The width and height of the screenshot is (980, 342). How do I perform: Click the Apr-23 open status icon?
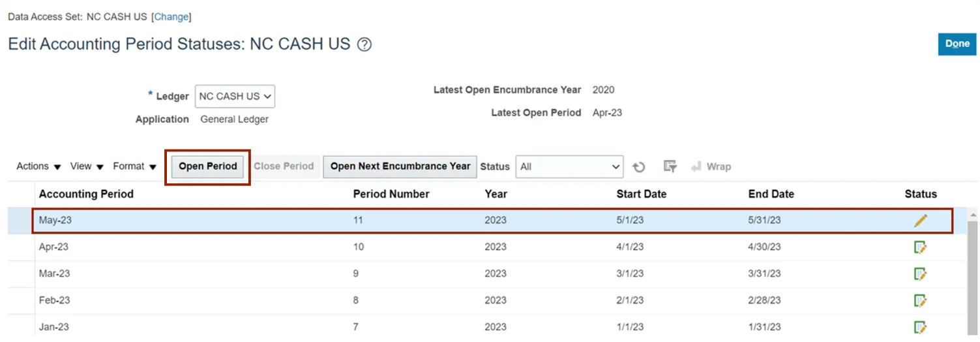(920, 247)
